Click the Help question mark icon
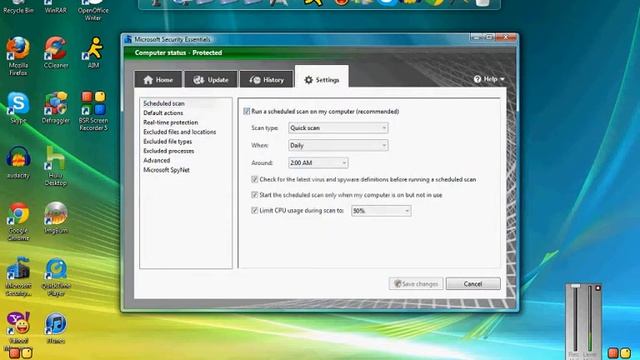 tap(477, 79)
